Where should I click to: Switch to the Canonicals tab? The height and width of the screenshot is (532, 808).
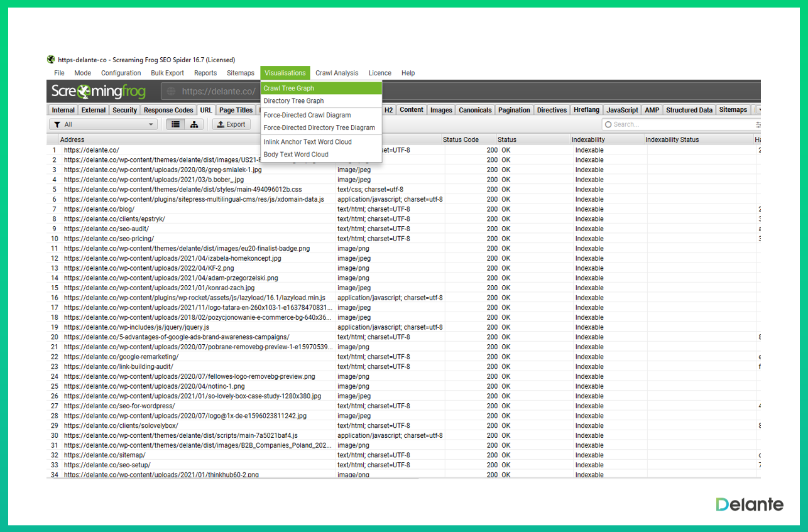[475, 110]
